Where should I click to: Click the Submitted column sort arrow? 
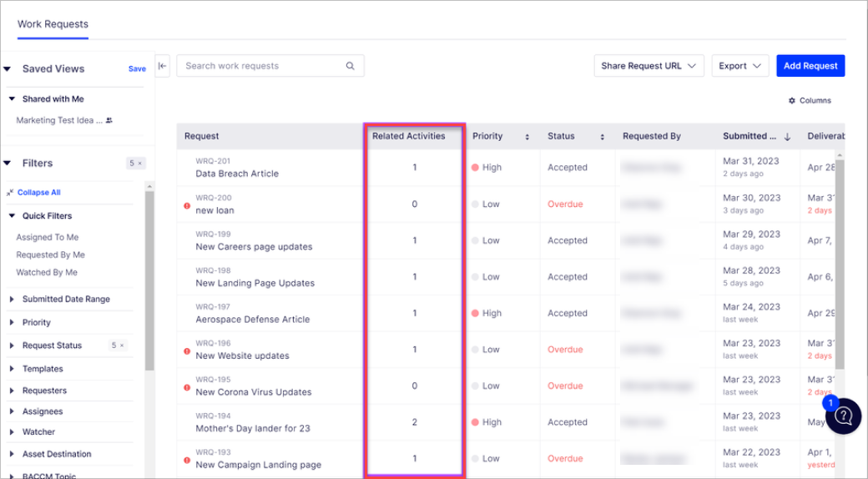click(787, 137)
